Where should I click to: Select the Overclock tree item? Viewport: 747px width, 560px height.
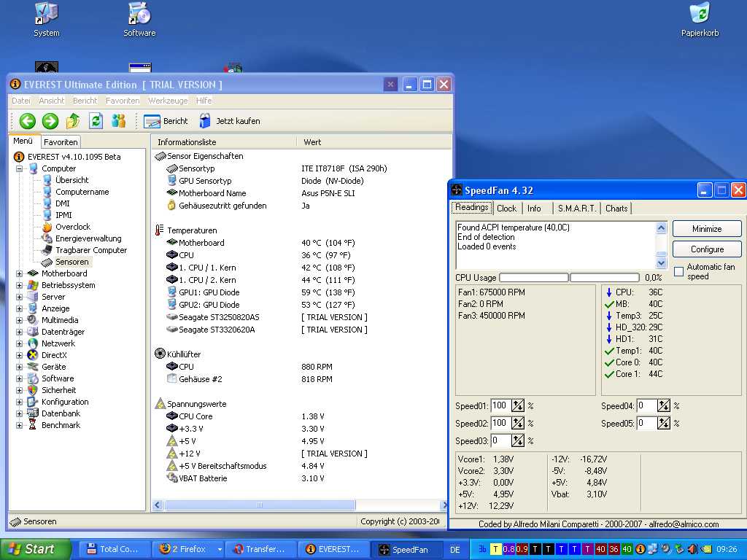73,227
